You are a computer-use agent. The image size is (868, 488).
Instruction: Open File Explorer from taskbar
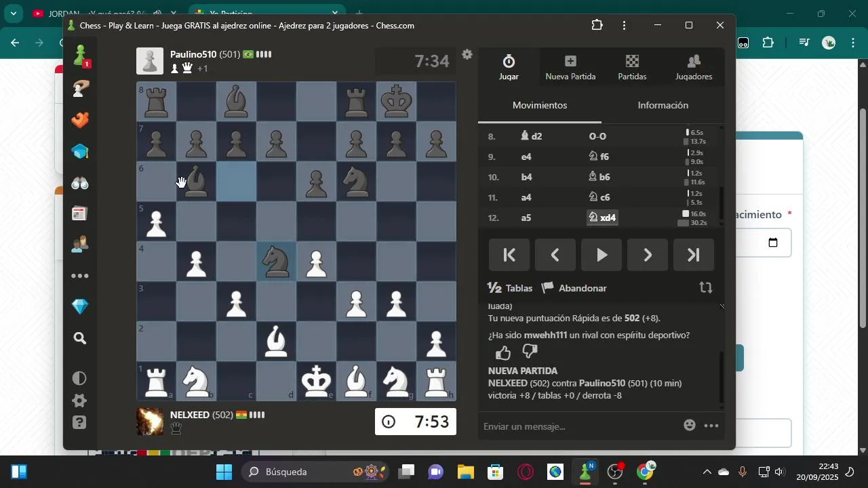tap(465, 472)
